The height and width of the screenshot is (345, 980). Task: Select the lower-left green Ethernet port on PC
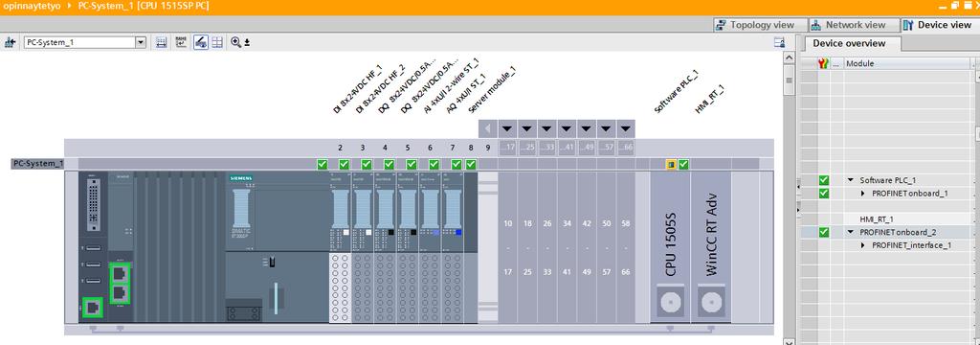click(93, 307)
